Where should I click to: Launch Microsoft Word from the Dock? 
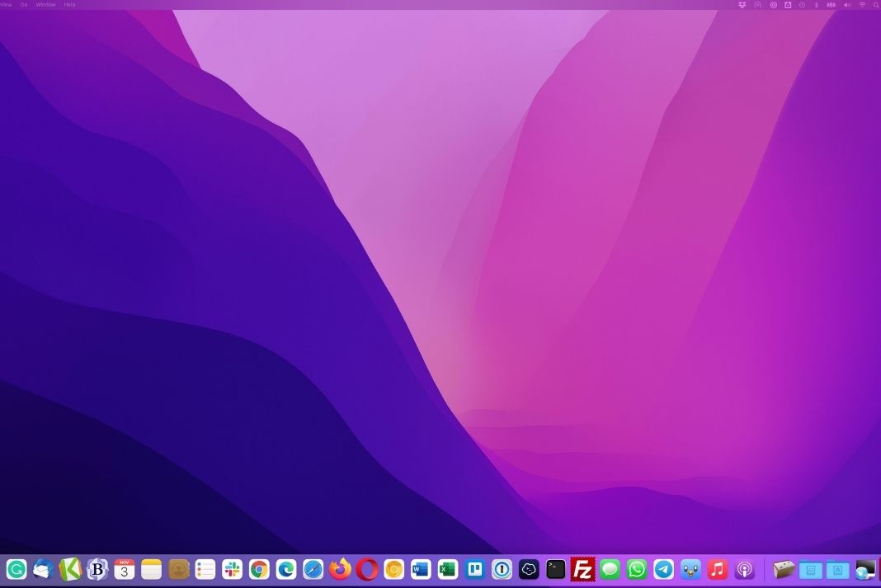pos(421,569)
